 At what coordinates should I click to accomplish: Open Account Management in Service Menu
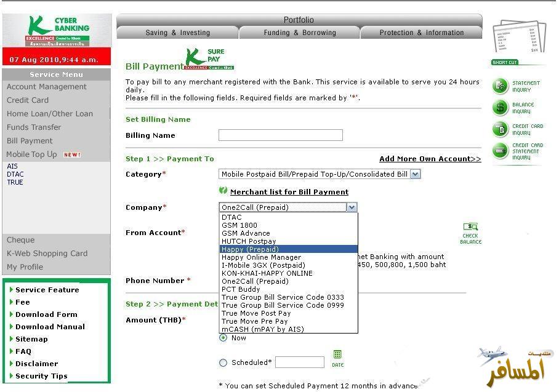(x=46, y=87)
